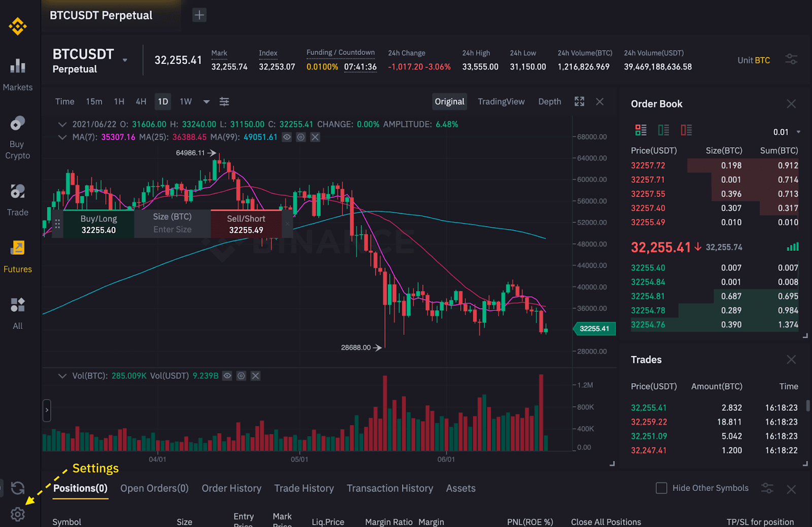Expand the chart to fullscreen
This screenshot has height=527, width=812.
point(579,102)
